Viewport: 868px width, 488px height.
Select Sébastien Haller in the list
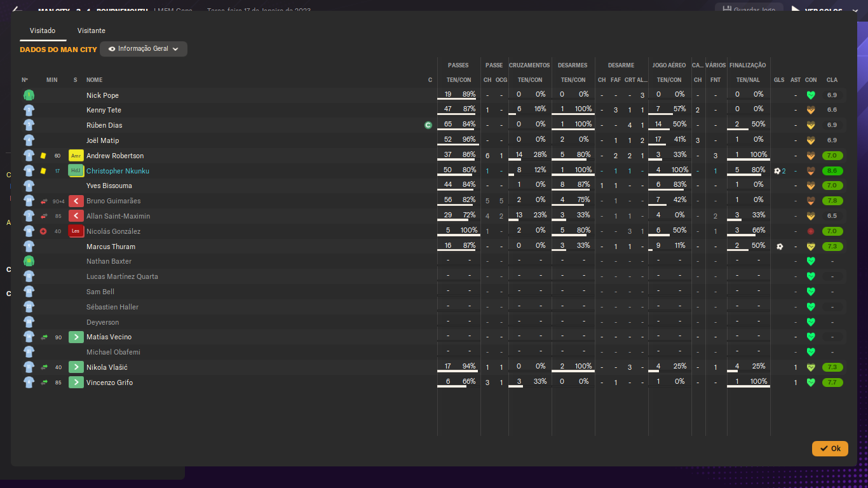(x=112, y=307)
